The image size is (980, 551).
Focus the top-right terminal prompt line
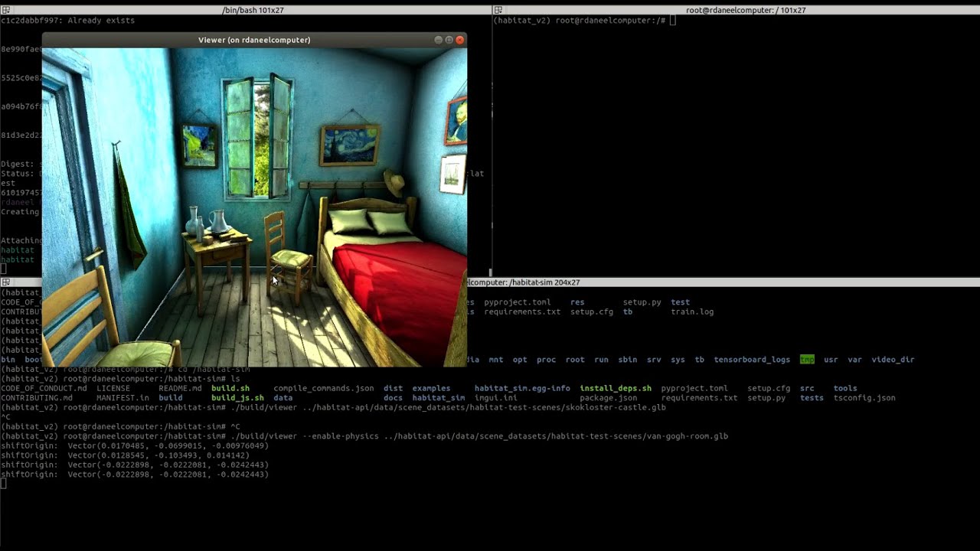tap(584, 21)
